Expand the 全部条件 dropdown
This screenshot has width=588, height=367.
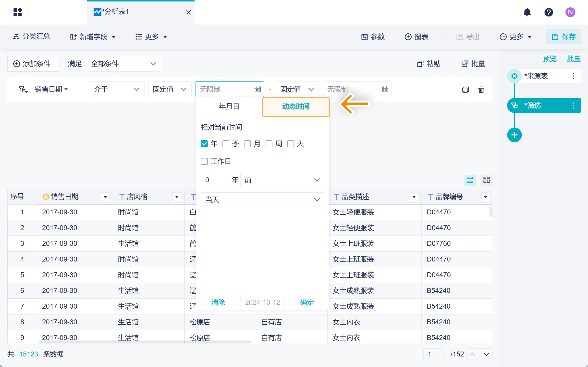[x=124, y=64]
